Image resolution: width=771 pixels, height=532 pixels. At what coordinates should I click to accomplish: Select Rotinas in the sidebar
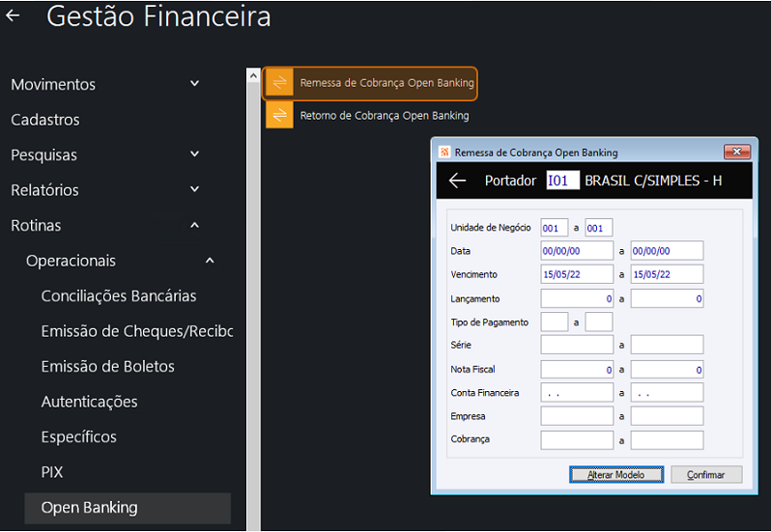pos(36,226)
